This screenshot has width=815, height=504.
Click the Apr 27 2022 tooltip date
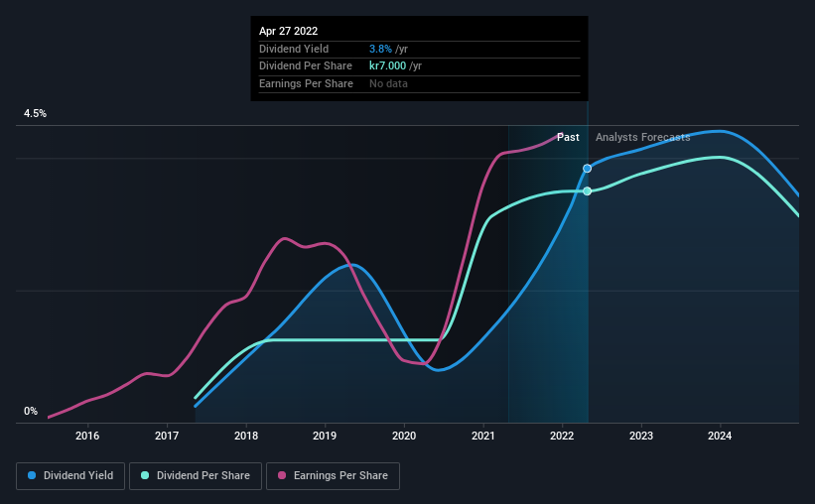(289, 31)
